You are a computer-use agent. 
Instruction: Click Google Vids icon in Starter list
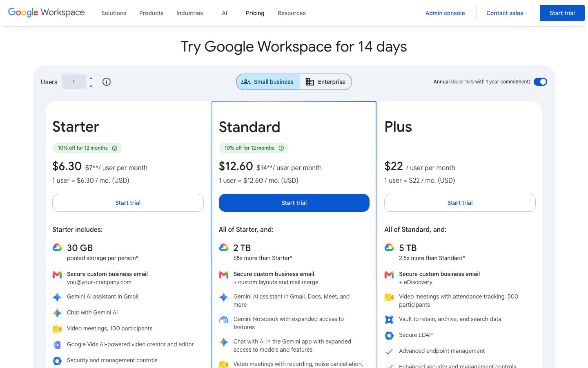click(x=57, y=345)
